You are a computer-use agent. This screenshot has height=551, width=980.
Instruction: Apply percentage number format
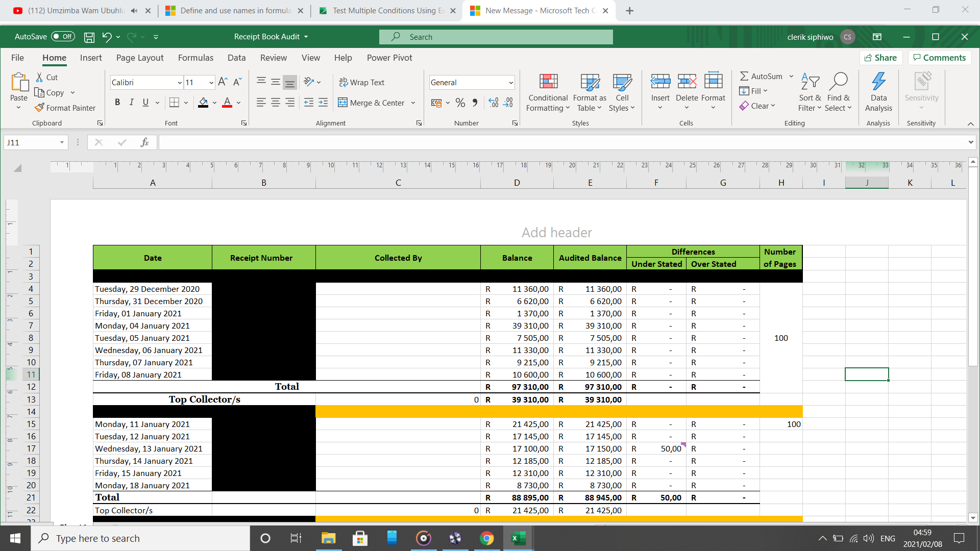tap(460, 102)
